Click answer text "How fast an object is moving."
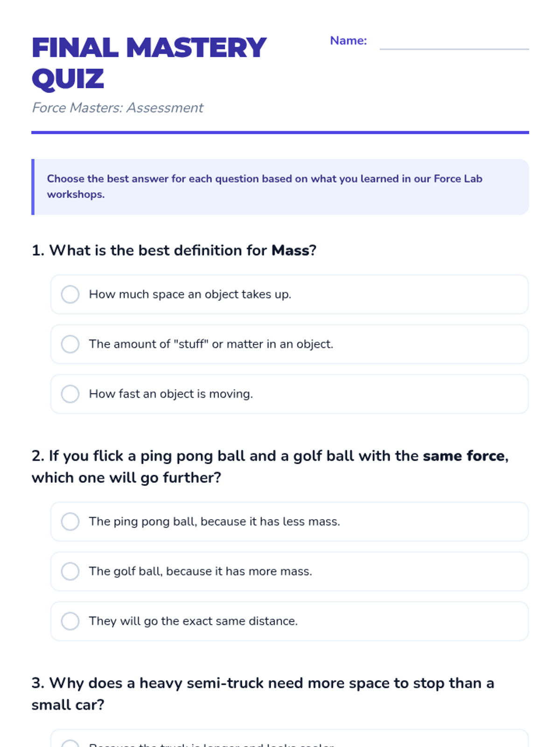Screen dimensions: 560x747 171,394
